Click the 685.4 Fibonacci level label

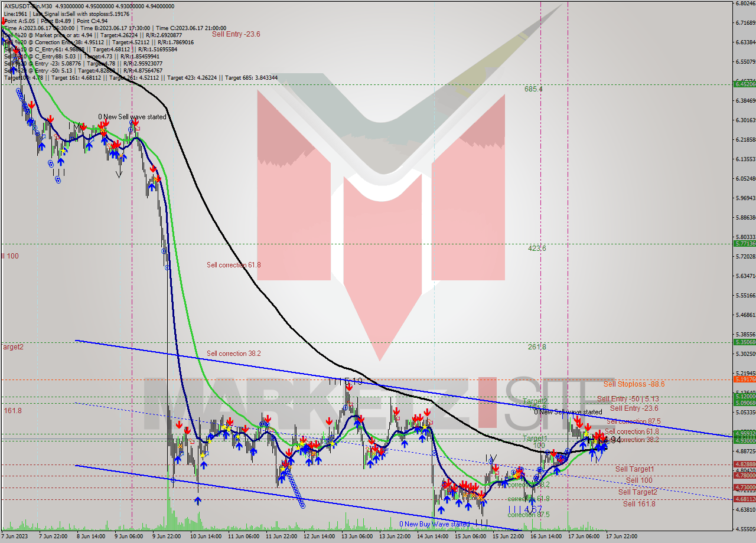click(x=533, y=89)
